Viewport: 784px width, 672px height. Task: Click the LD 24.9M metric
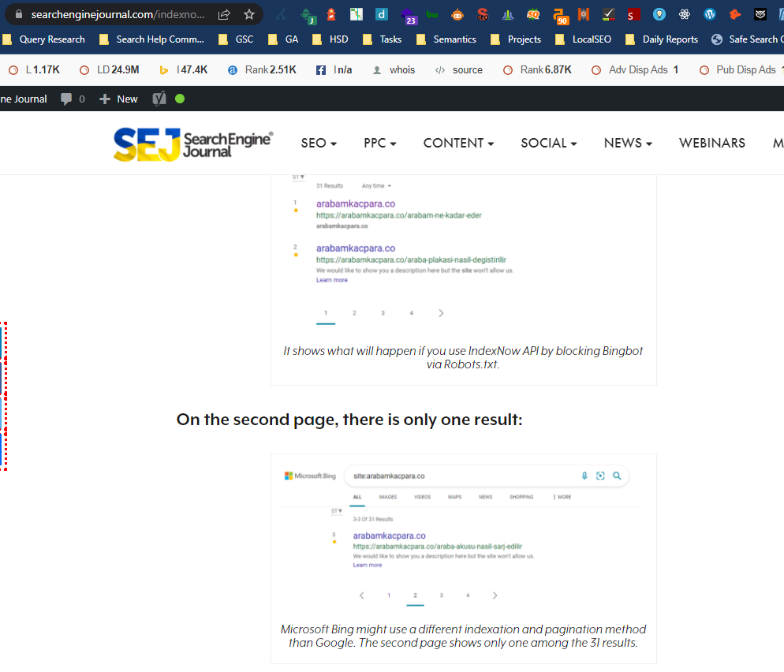click(110, 70)
